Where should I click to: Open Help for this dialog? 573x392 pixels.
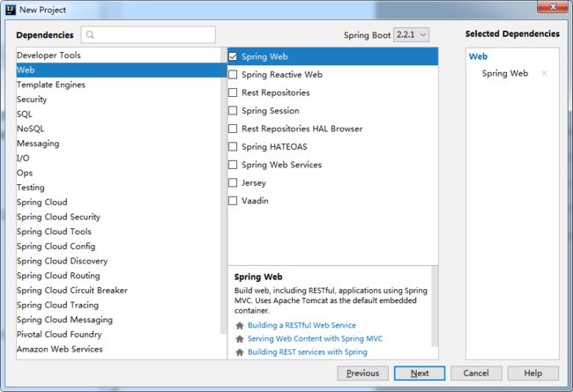click(532, 373)
